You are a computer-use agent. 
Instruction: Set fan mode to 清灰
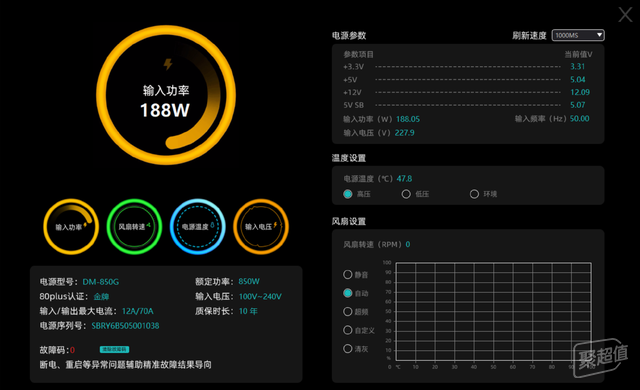click(x=348, y=349)
